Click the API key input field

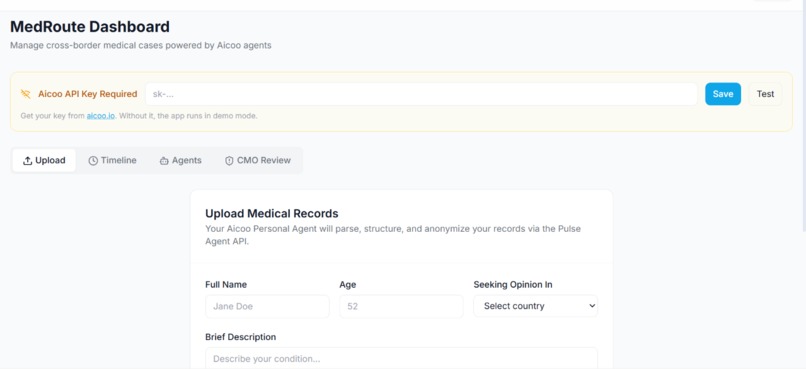tap(422, 94)
